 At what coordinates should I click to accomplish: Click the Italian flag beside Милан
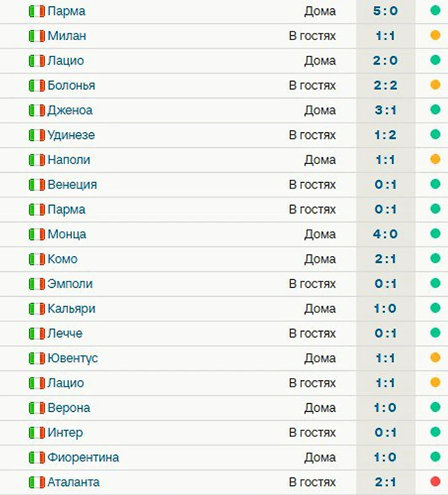point(37,36)
